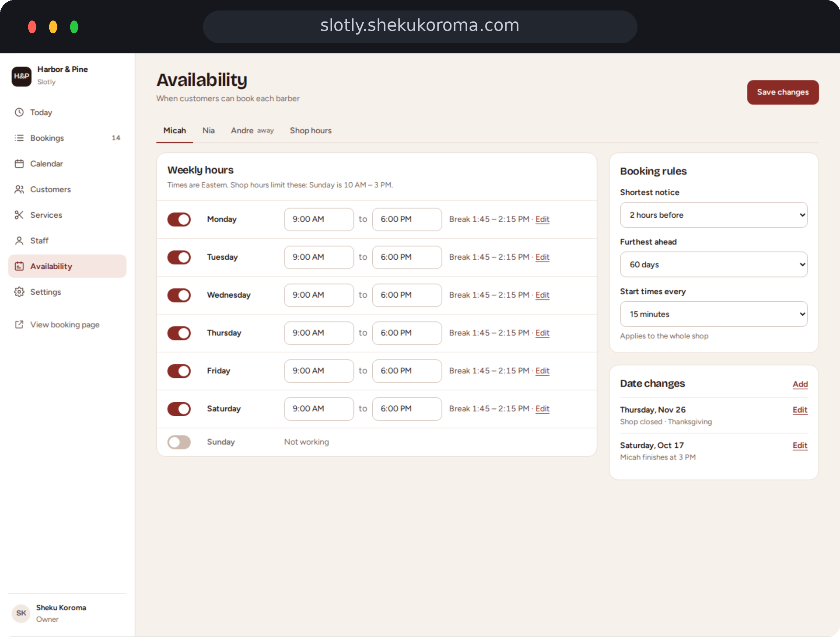Open the Andre away tab
The height and width of the screenshot is (637, 840).
pos(252,131)
